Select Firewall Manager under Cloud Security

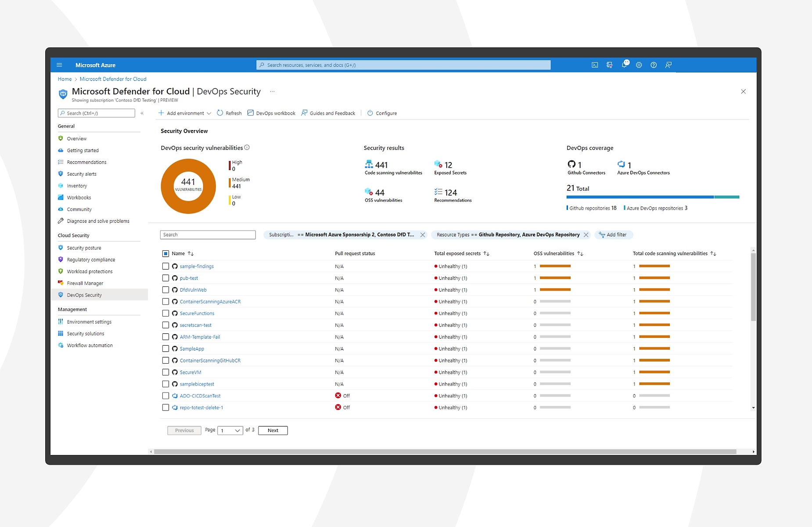(x=85, y=283)
